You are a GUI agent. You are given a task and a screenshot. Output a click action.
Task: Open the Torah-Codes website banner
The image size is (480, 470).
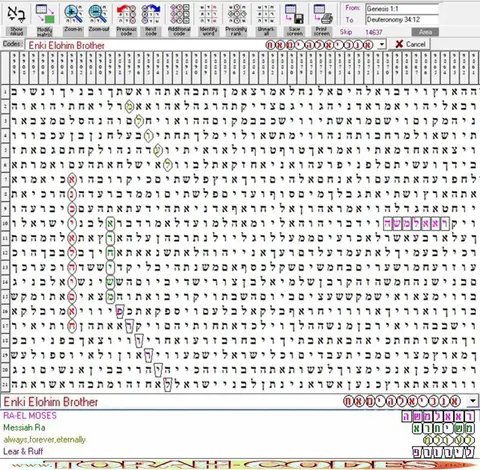240,464
